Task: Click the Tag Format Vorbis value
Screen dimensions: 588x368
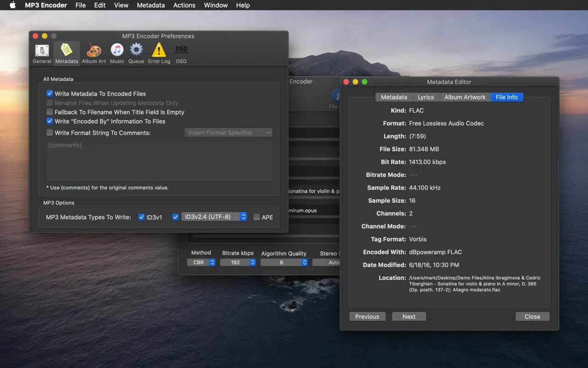Action: coord(418,239)
